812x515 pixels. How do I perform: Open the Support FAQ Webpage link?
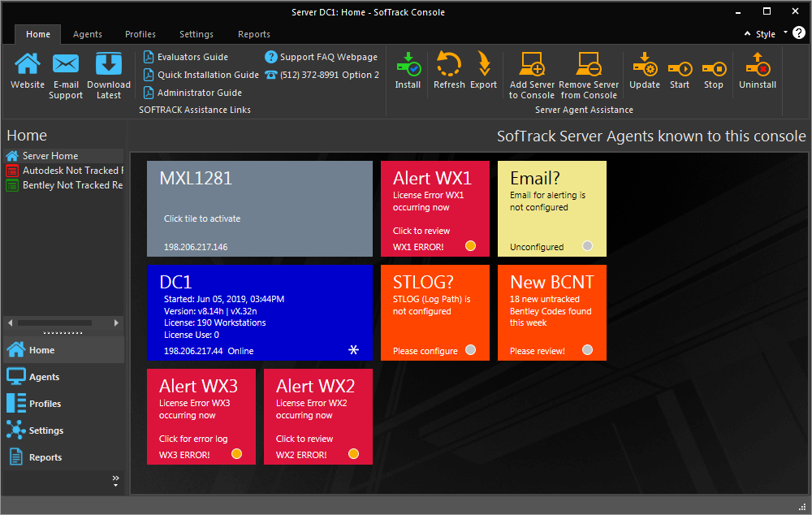coord(321,57)
